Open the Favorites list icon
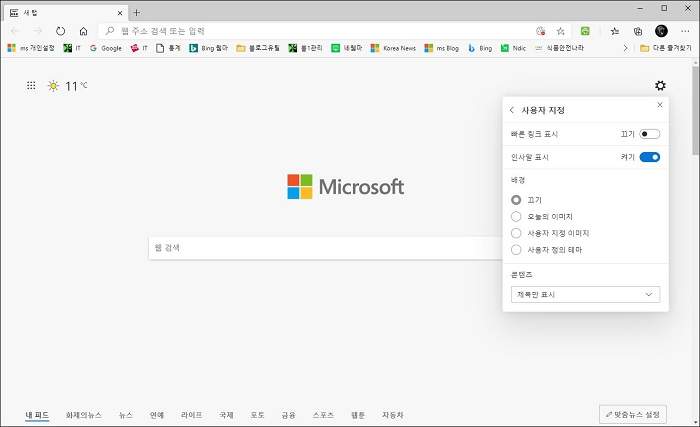The width and height of the screenshot is (700, 427). [615, 31]
